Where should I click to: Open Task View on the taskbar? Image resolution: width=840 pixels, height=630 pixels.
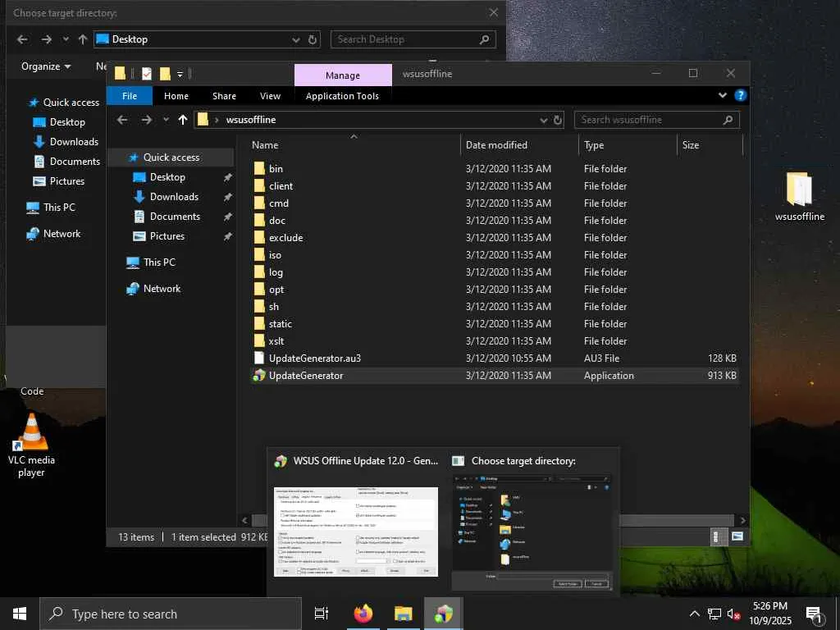(322, 614)
